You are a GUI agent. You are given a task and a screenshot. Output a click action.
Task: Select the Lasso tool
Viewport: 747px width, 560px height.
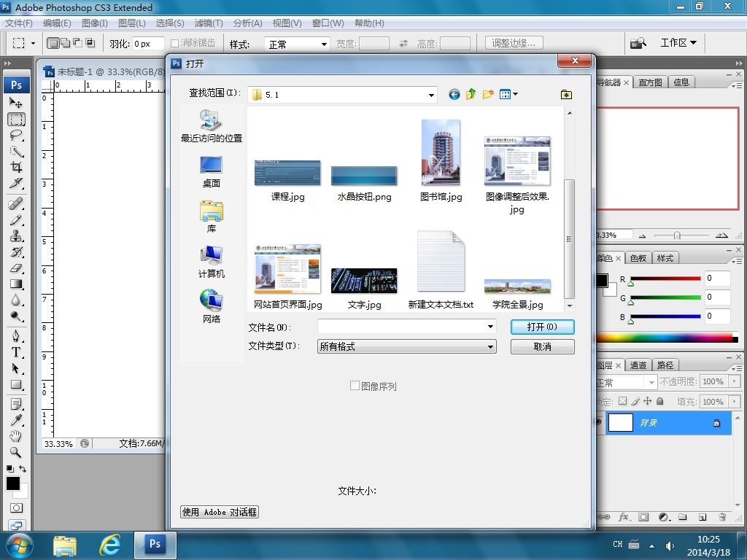pyautogui.click(x=16, y=135)
